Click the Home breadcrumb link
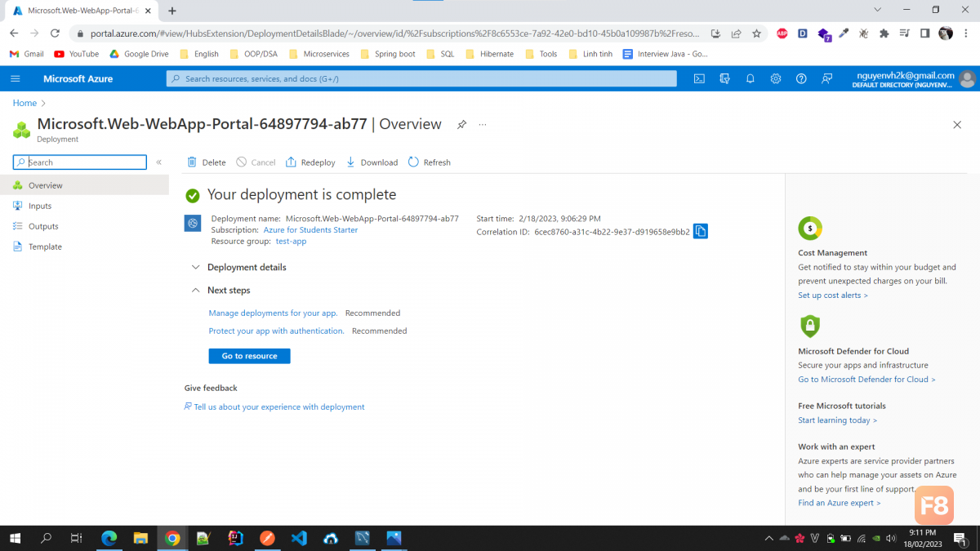The height and width of the screenshot is (551, 980). [x=24, y=103]
